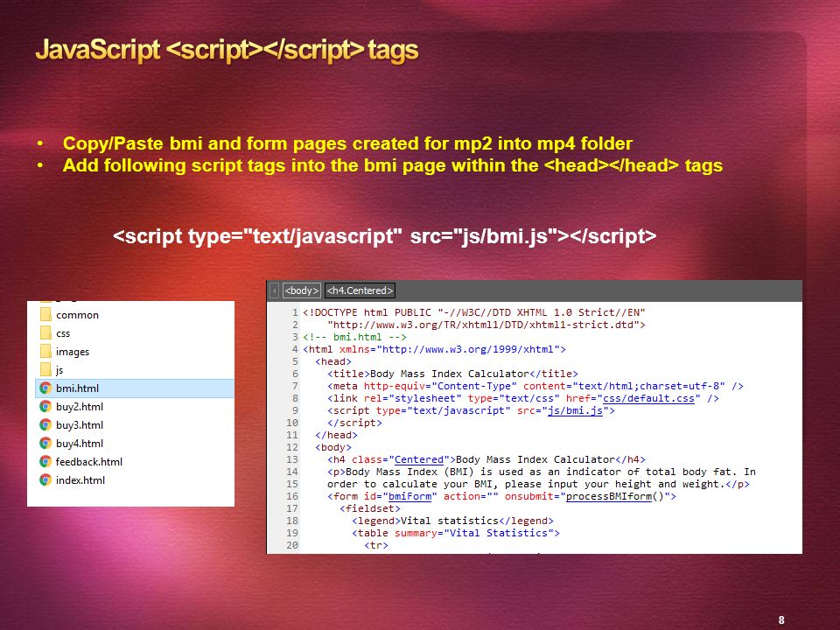Viewport: 840px width, 630px height.
Task: Select the feedback.html file name
Action: point(89,462)
